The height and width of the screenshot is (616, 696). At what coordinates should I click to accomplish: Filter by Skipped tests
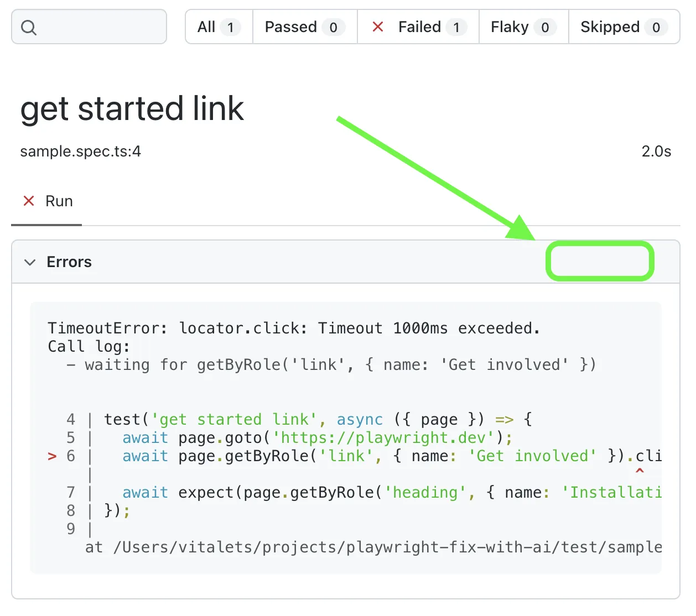624,27
